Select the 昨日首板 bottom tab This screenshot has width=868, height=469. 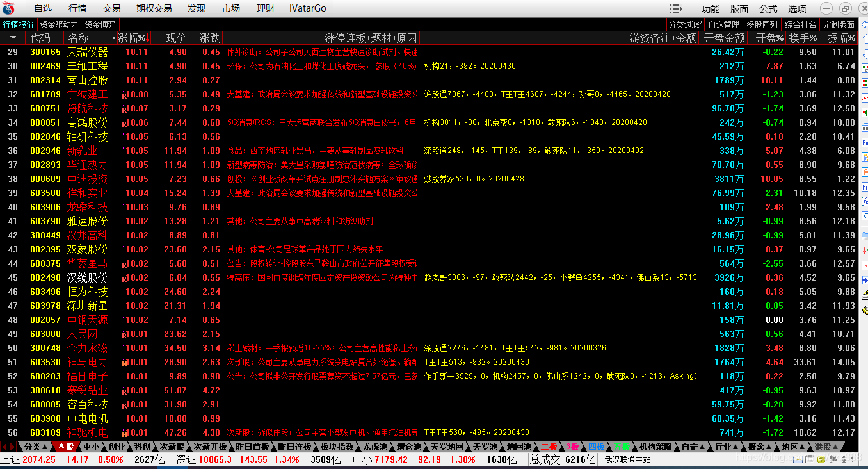click(x=253, y=447)
